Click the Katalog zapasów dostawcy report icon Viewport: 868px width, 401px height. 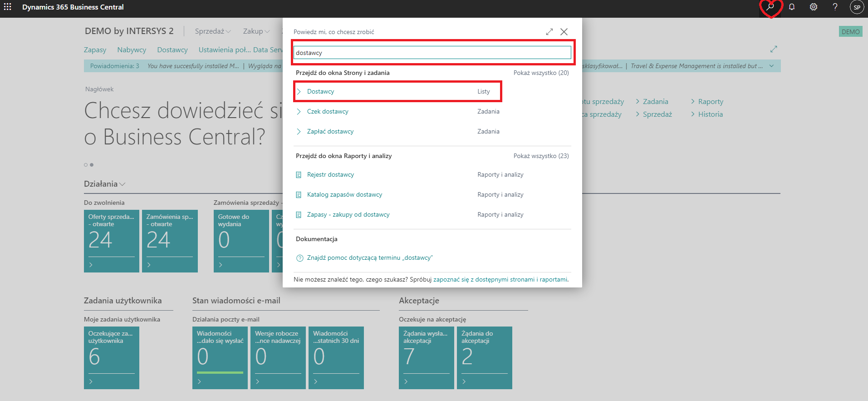click(299, 194)
